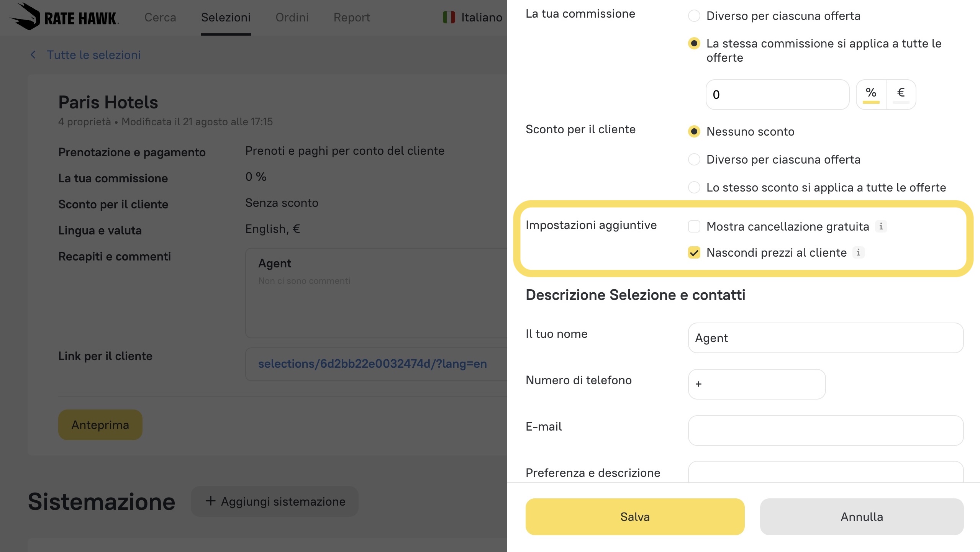
Task: Open the Report tab
Action: point(352,17)
